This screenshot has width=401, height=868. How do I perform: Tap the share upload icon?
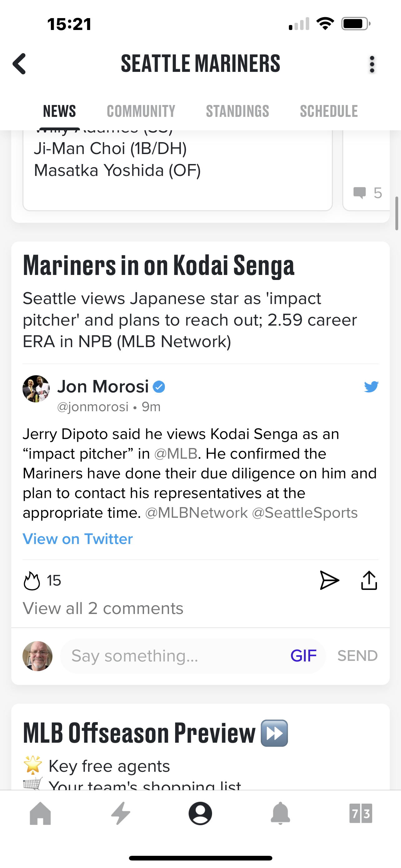[369, 580]
